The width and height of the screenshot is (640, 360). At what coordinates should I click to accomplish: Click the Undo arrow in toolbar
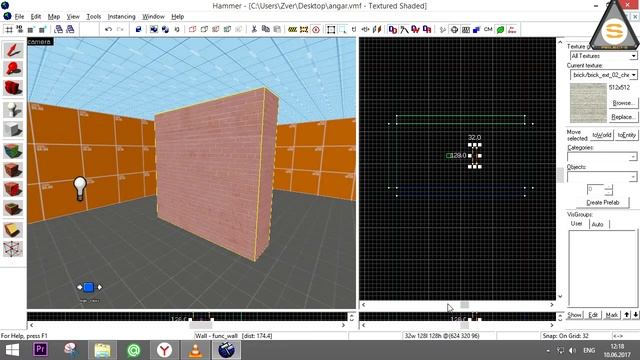point(108,29)
